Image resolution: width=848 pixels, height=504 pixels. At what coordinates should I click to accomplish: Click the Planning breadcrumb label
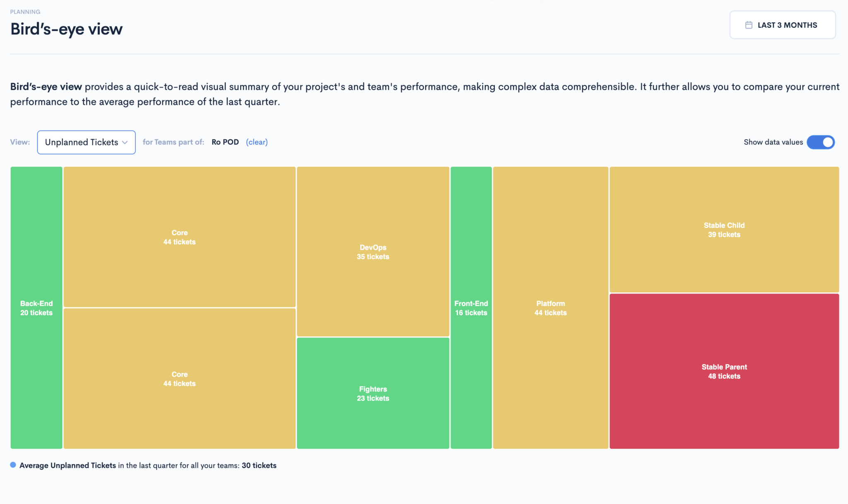point(25,12)
